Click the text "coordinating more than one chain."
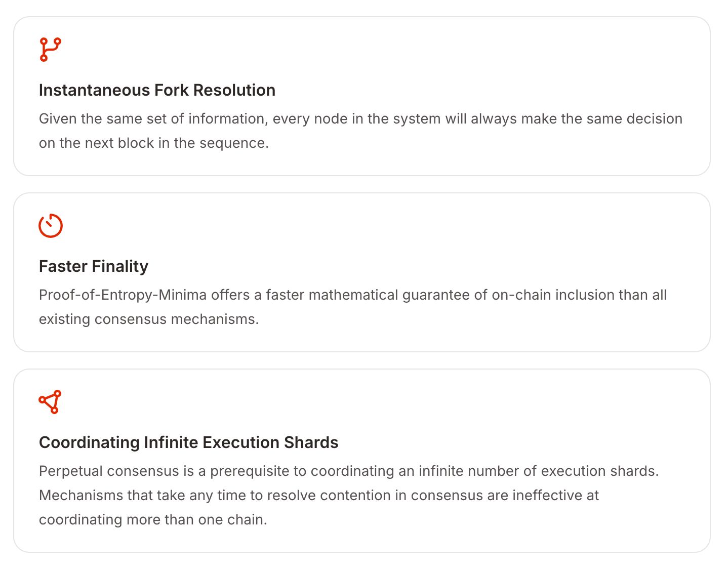This screenshot has height=570, width=728. pyautogui.click(x=153, y=519)
